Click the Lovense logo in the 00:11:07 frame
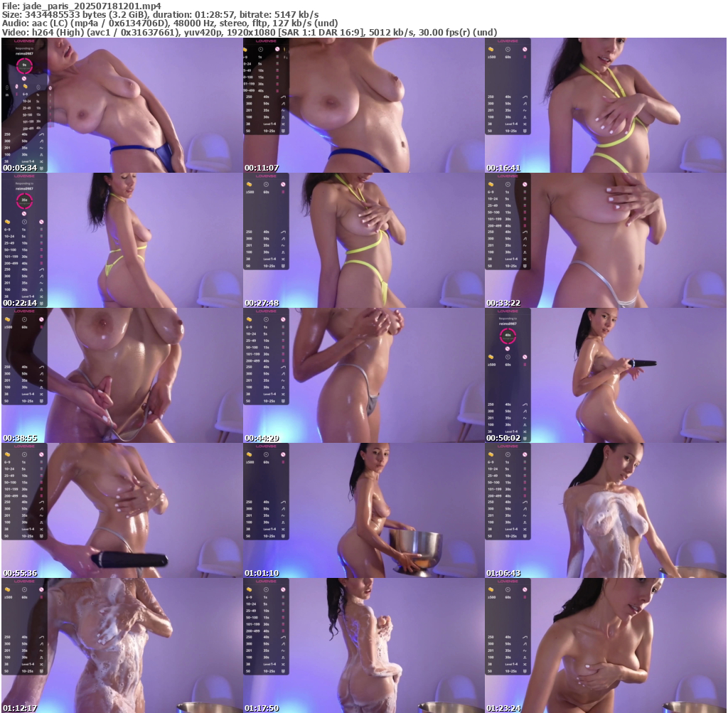Image resolution: width=728 pixels, height=713 pixels. (266, 41)
